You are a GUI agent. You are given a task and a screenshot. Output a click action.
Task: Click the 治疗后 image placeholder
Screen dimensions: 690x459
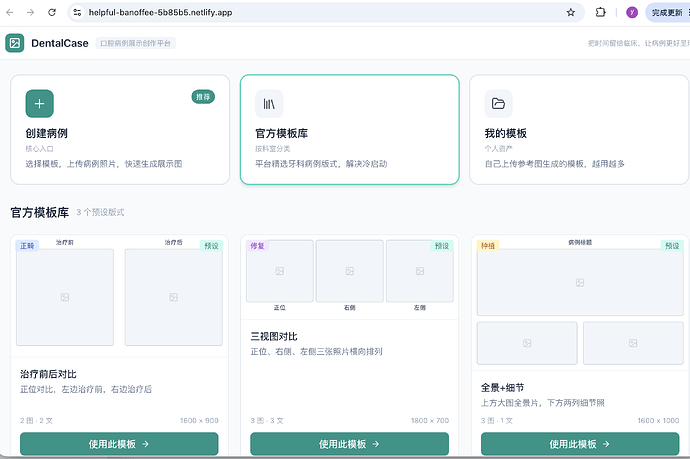[174, 297]
